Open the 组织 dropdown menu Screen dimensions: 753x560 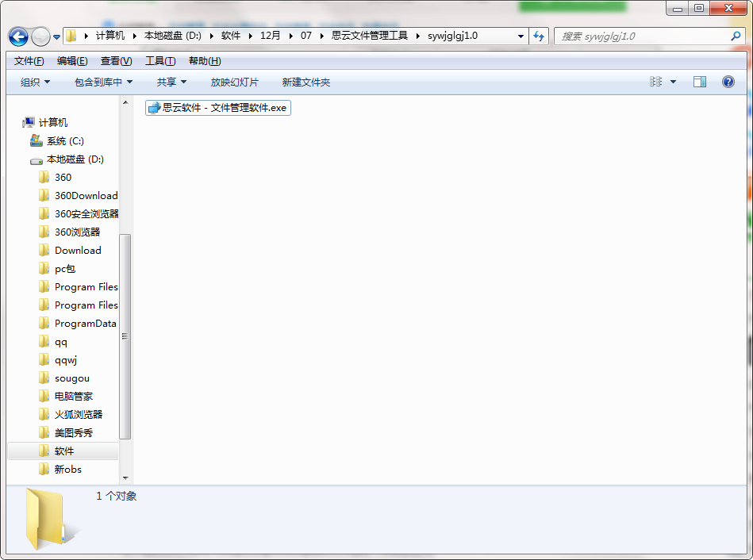click(33, 81)
